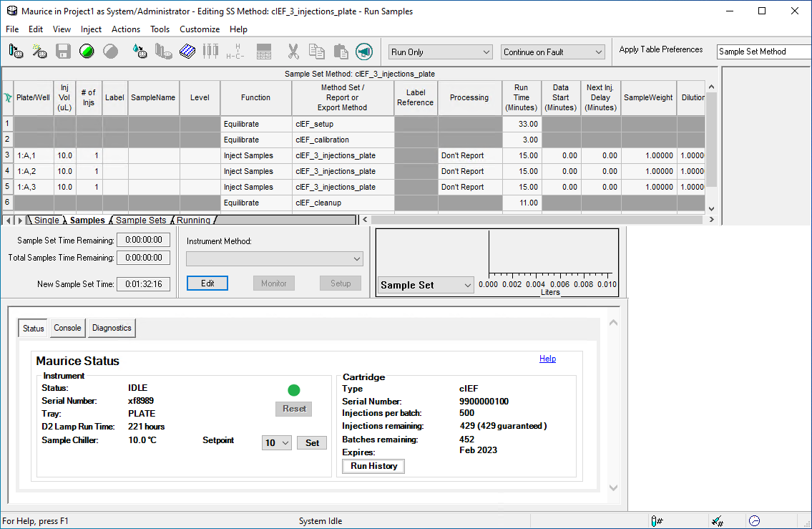The height and width of the screenshot is (529, 812).
Task: Click the Maurice panel scroll-up chevron
Action: [613, 322]
